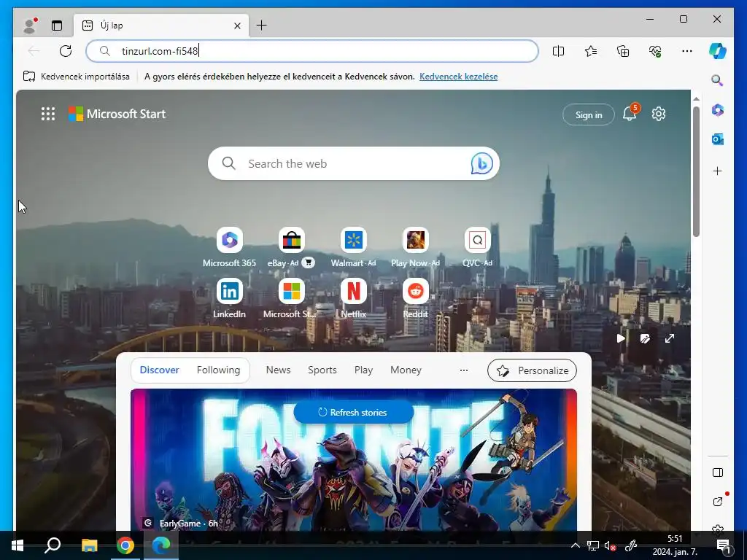Click the edit background image icon
This screenshot has height=560, width=747.
(x=645, y=338)
